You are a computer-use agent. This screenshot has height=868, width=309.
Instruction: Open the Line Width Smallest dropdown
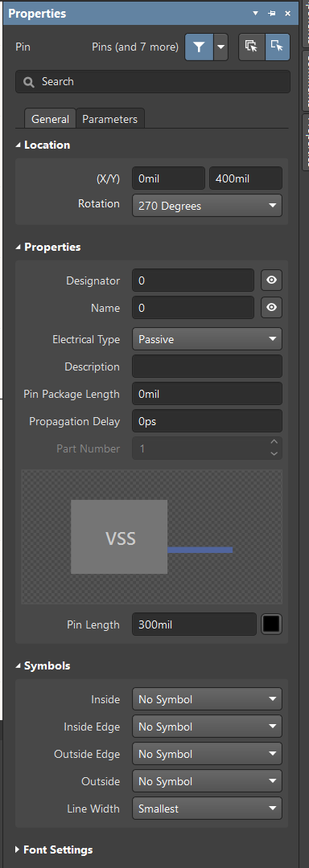coord(207,809)
